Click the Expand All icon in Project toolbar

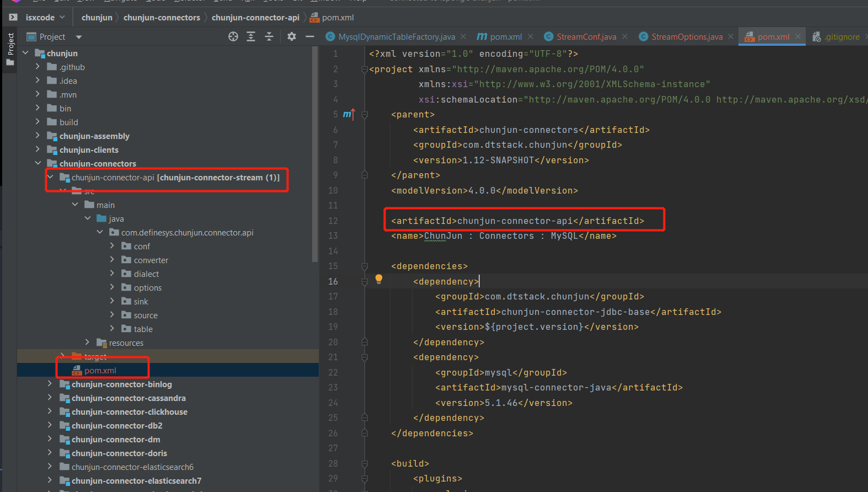251,36
